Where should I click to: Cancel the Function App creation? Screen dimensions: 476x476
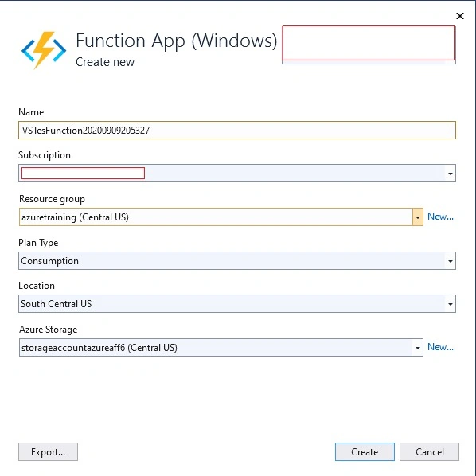click(429, 451)
